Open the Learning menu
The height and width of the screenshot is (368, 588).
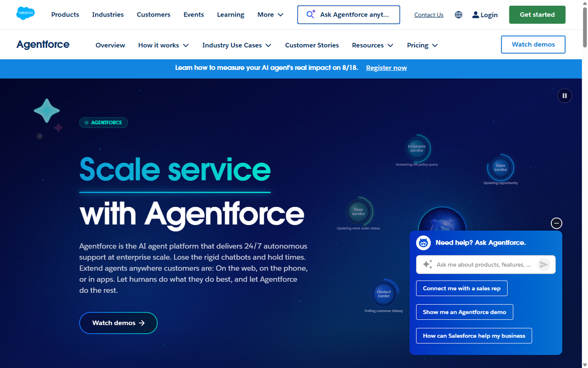231,15
